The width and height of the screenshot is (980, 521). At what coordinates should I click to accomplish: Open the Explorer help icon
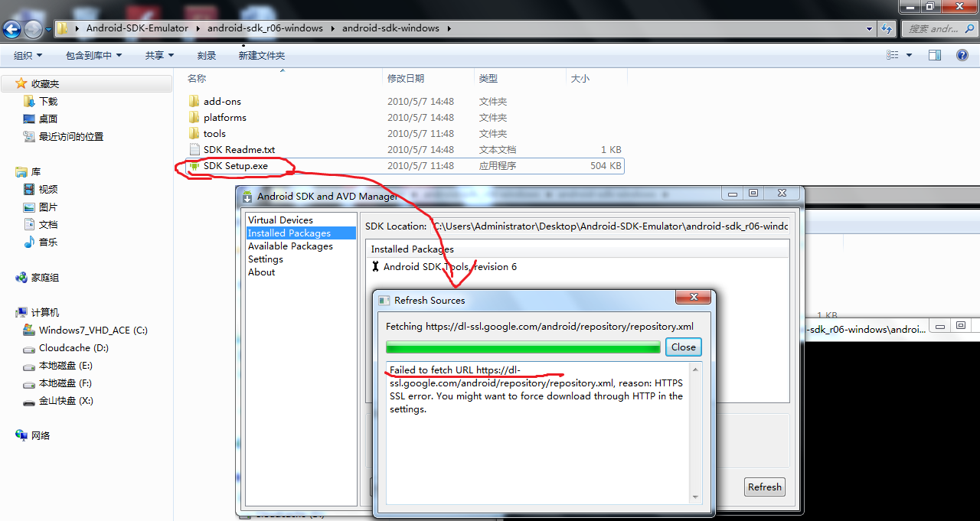(962, 55)
